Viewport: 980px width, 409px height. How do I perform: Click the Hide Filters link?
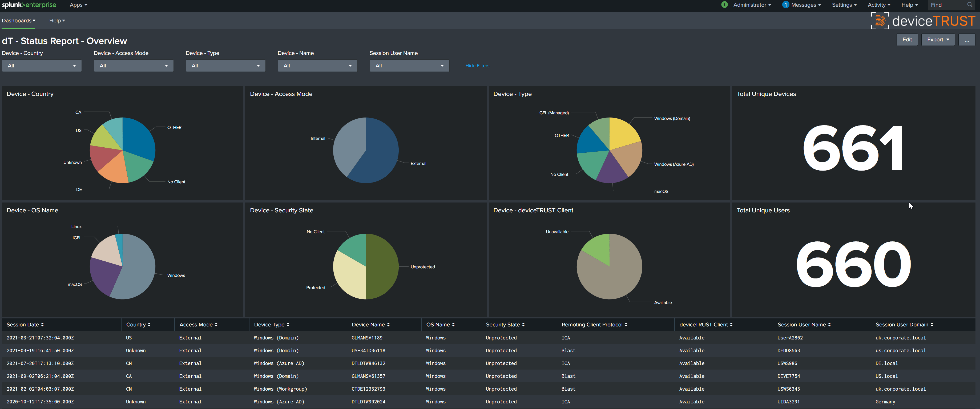(477, 66)
